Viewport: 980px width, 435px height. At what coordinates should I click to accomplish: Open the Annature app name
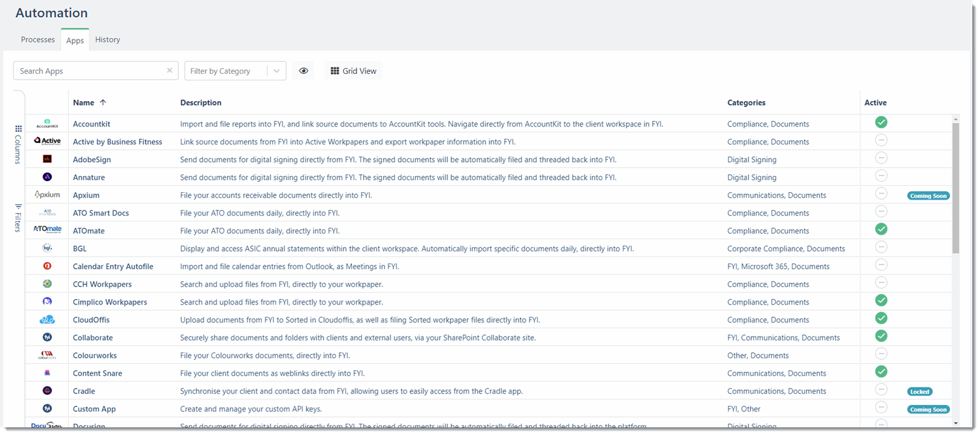pos(89,177)
